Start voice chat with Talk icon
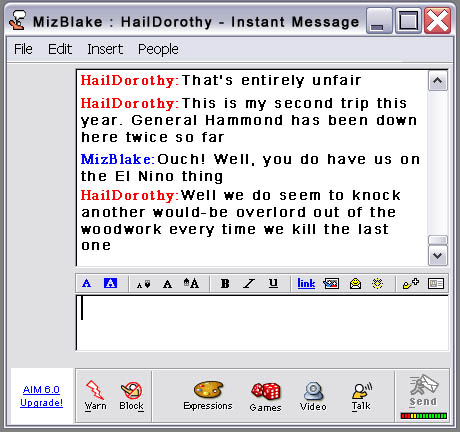The image size is (460, 432). coord(362,390)
